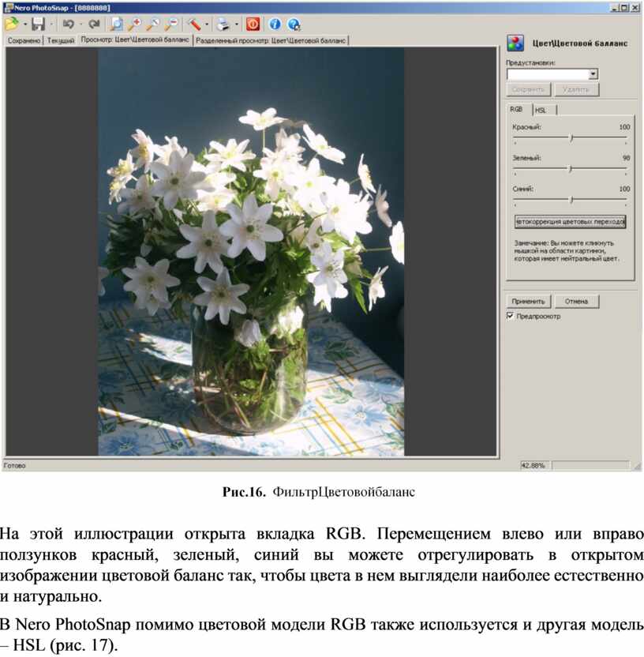Click the printer icon in toolbar

tap(223, 24)
